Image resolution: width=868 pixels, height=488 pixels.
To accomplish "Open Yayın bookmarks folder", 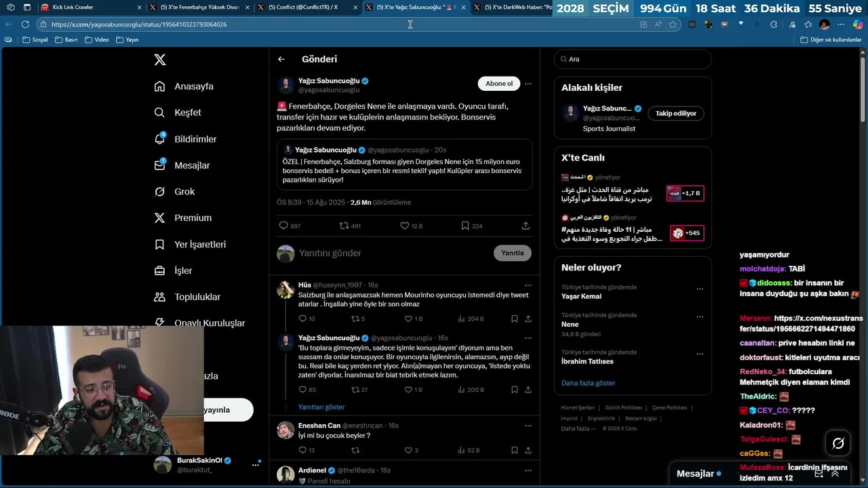I will point(127,39).
